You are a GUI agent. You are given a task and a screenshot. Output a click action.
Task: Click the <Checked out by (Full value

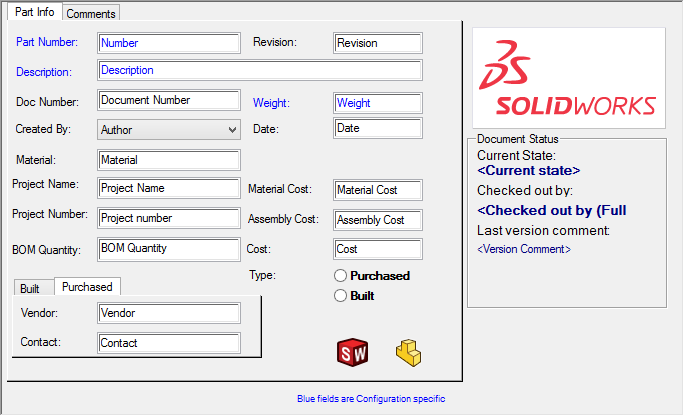[551, 211]
